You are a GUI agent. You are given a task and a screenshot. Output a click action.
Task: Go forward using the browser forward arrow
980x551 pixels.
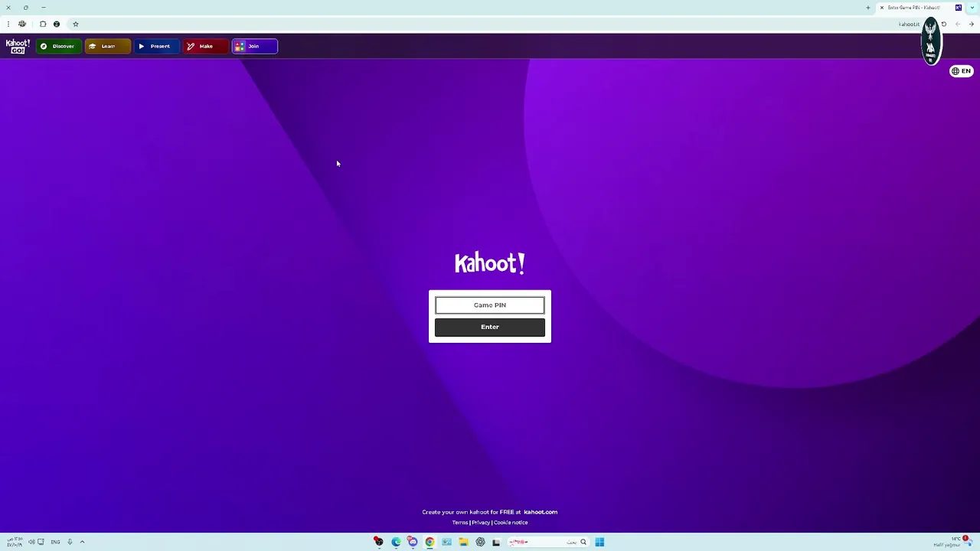tap(957, 24)
